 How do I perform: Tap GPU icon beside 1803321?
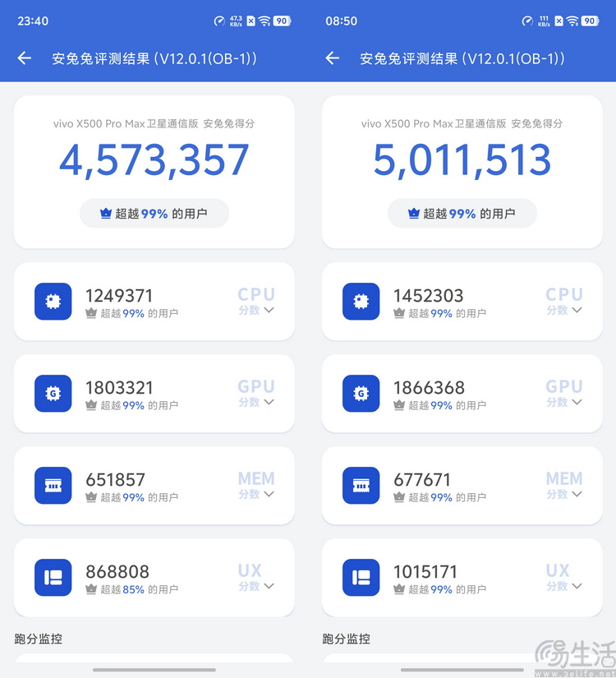click(x=53, y=394)
